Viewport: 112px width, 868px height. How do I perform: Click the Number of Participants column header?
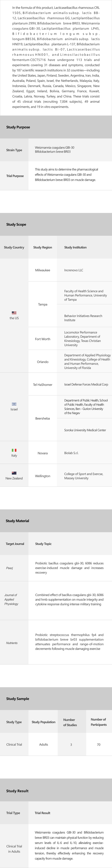[99, 722]
